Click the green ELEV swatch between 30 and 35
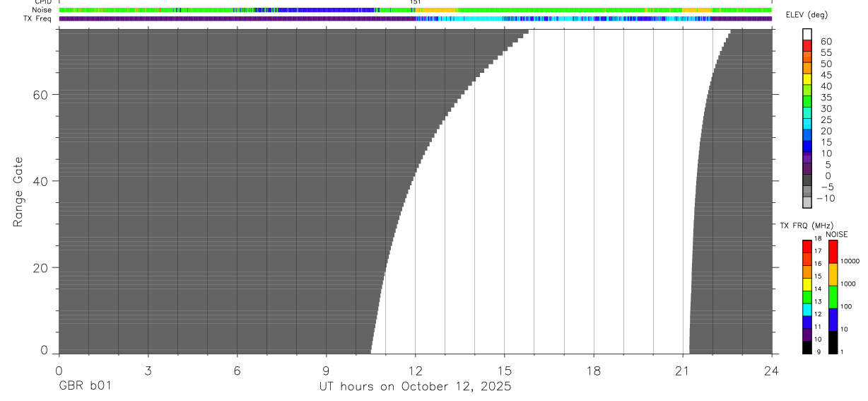Screen dimensions: 868x401 coord(807,102)
